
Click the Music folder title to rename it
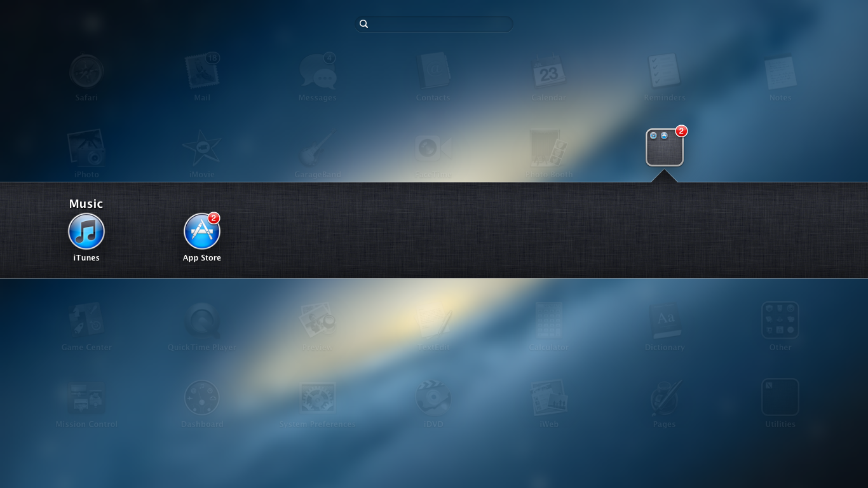[x=86, y=203]
